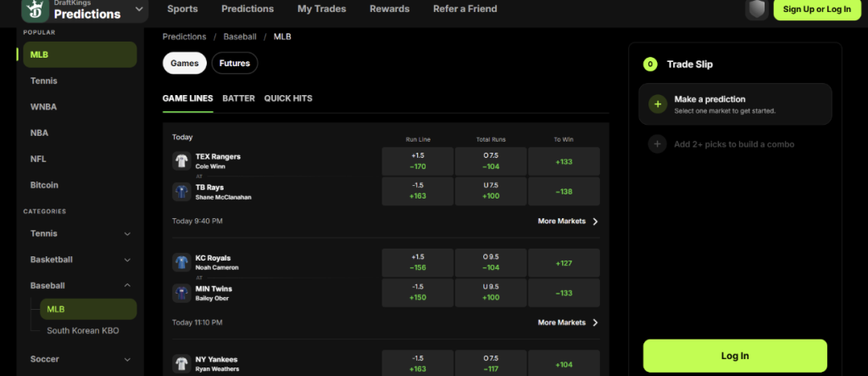Open More Markets for Royals at Twins

tap(568, 323)
